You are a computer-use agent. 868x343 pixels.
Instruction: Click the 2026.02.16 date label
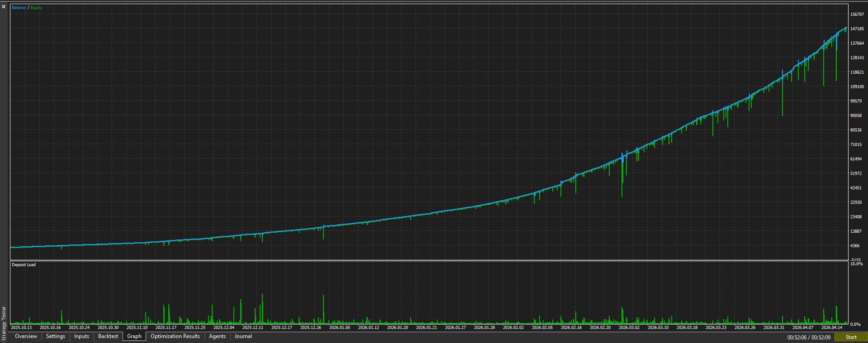click(571, 328)
